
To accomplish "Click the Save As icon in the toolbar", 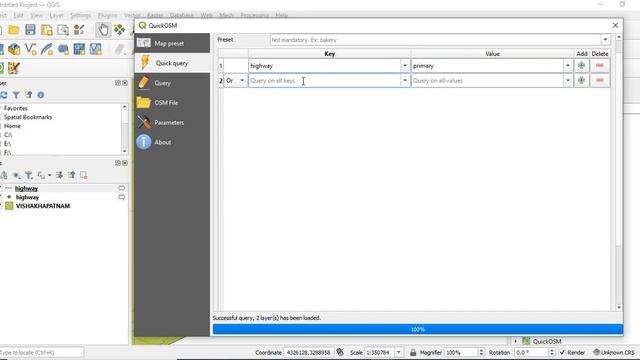I will coord(47,30).
